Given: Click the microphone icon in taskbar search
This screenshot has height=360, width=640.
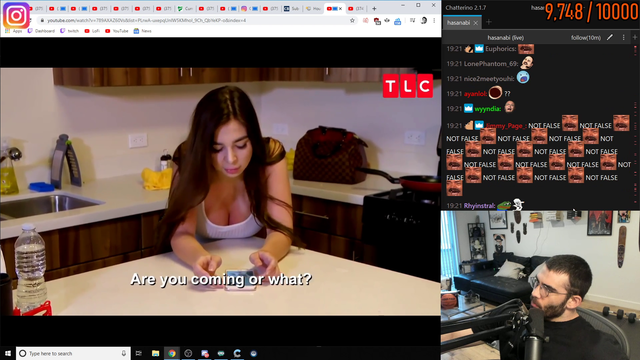Looking at the screenshot, I should 124,353.
